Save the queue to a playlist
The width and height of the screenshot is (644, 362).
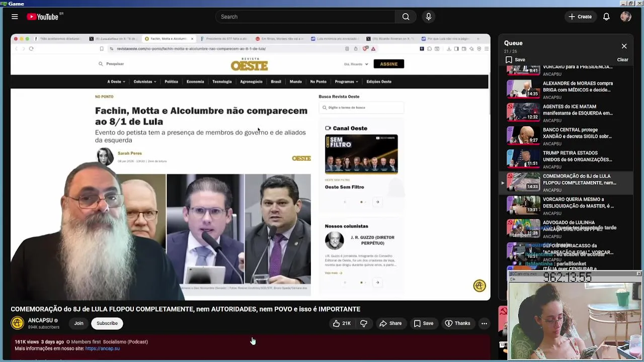(x=515, y=59)
